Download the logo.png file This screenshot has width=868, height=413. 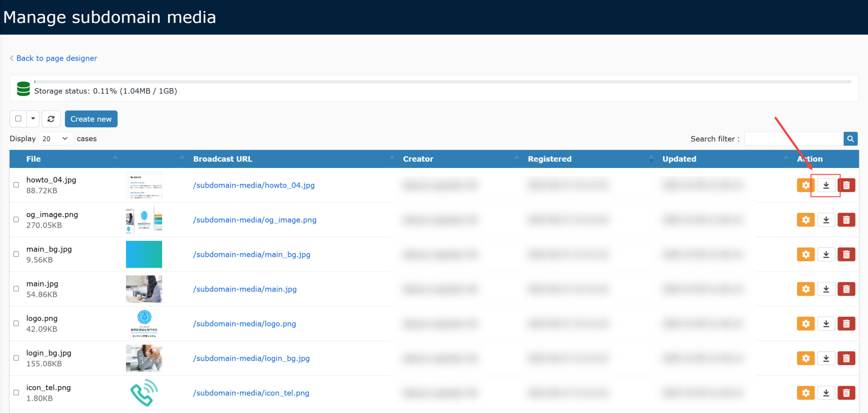(826, 324)
